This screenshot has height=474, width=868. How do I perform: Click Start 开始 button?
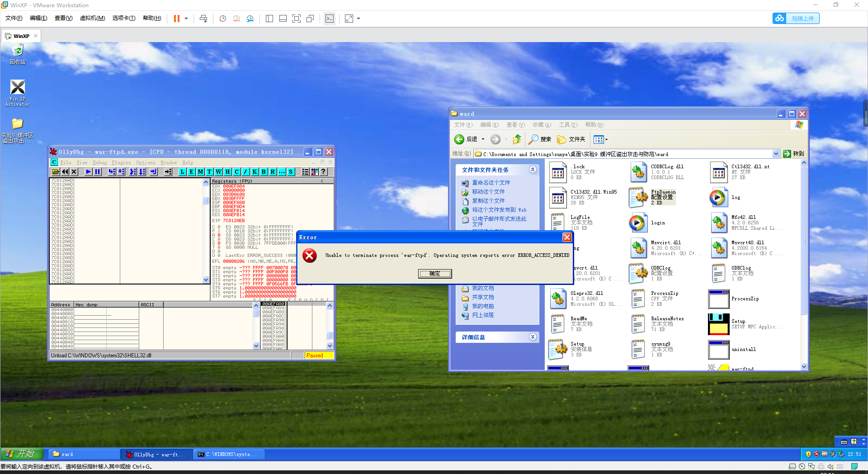pos(22,454)
